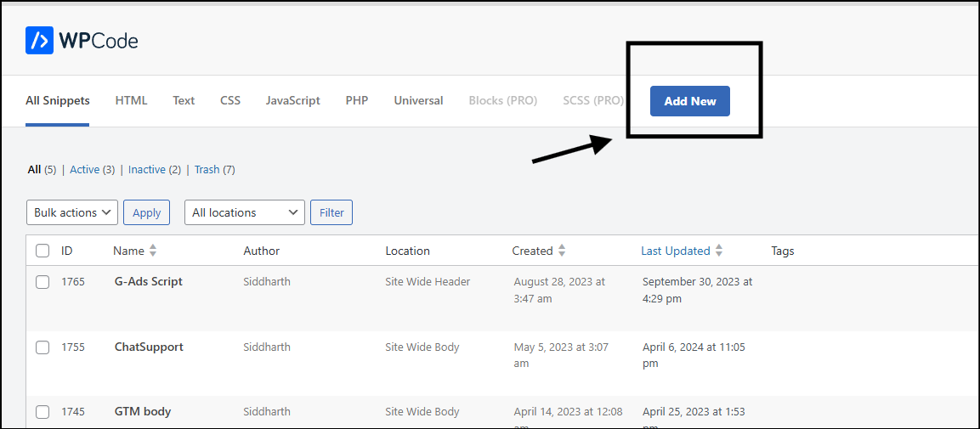
Task: Click the May 5, 2023 created date
Action: pos(561,355)
